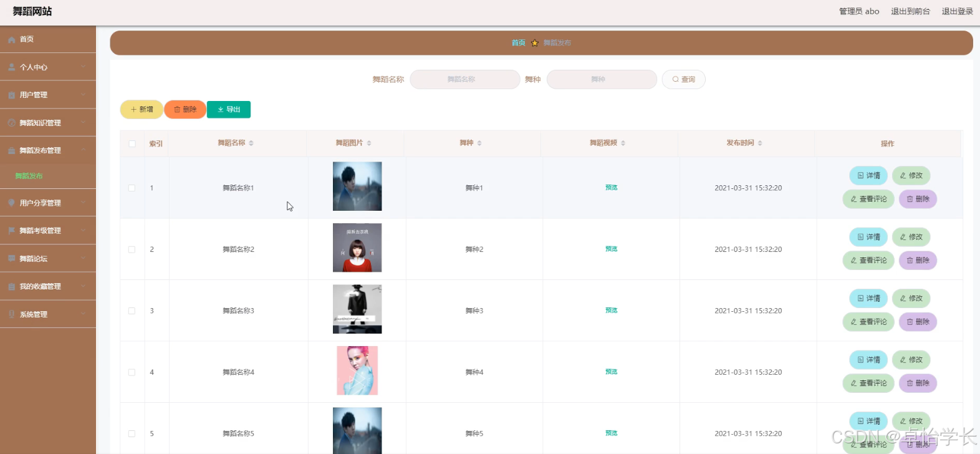Click 管理员 abo in top bar
This screenshot has height=454, width=980.
point(859,11)
